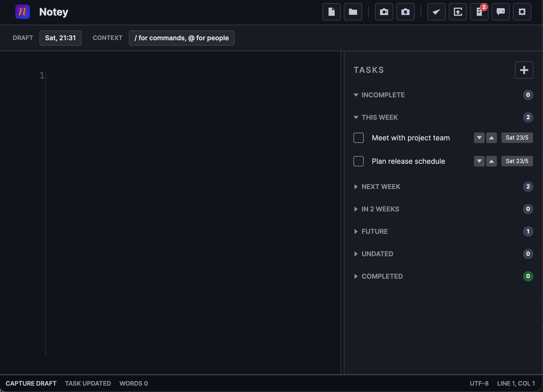Click the Notey title text
The image size is (543, 392).
[x=54, y=12]
